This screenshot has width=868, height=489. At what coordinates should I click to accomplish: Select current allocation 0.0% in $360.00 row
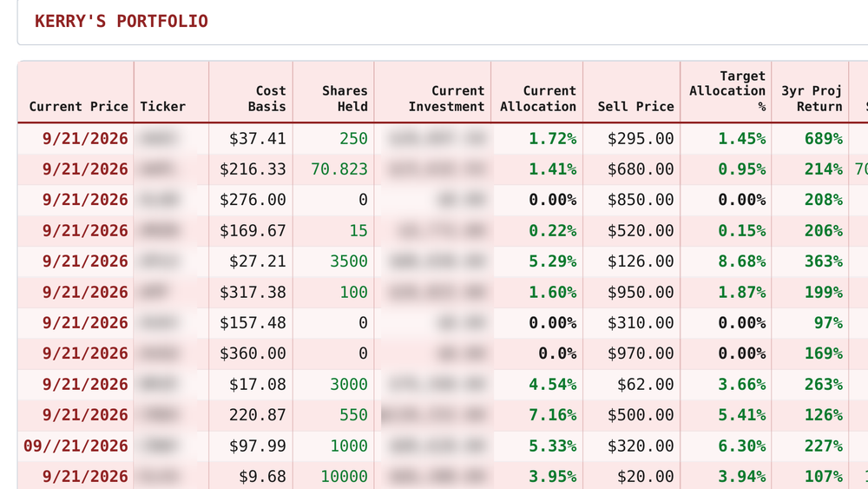pyautogui.click(x=557, y=354)
